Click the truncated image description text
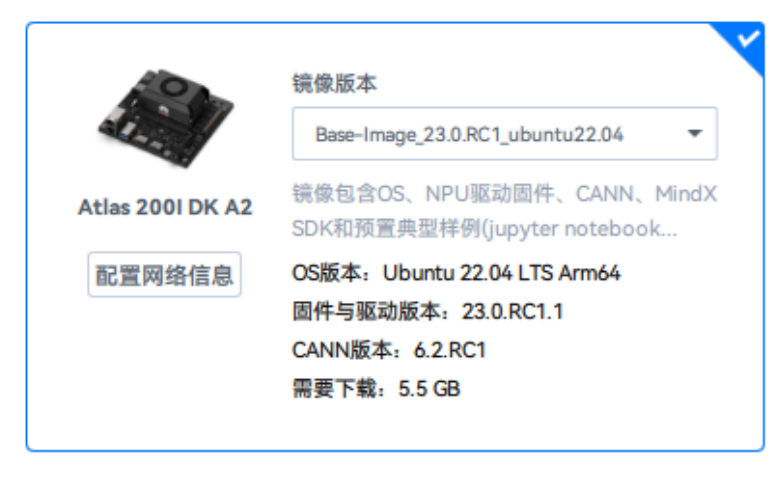This screenshot has height=488, width=784. pos(504,211)
